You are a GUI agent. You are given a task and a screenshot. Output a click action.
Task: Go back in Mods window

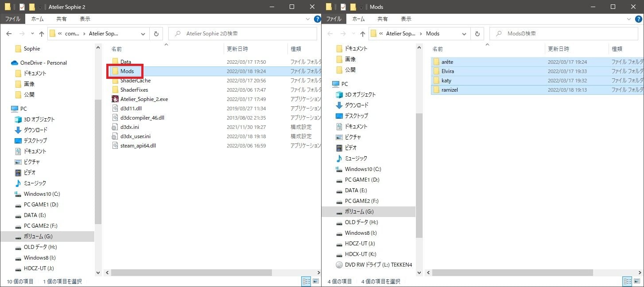pyautogui.click(x=330, y=34)
